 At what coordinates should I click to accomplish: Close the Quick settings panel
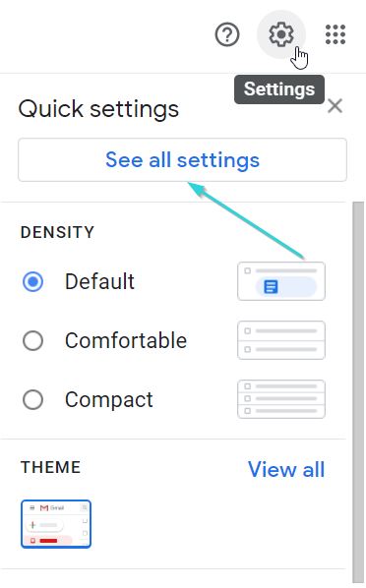tap(335, 106)
